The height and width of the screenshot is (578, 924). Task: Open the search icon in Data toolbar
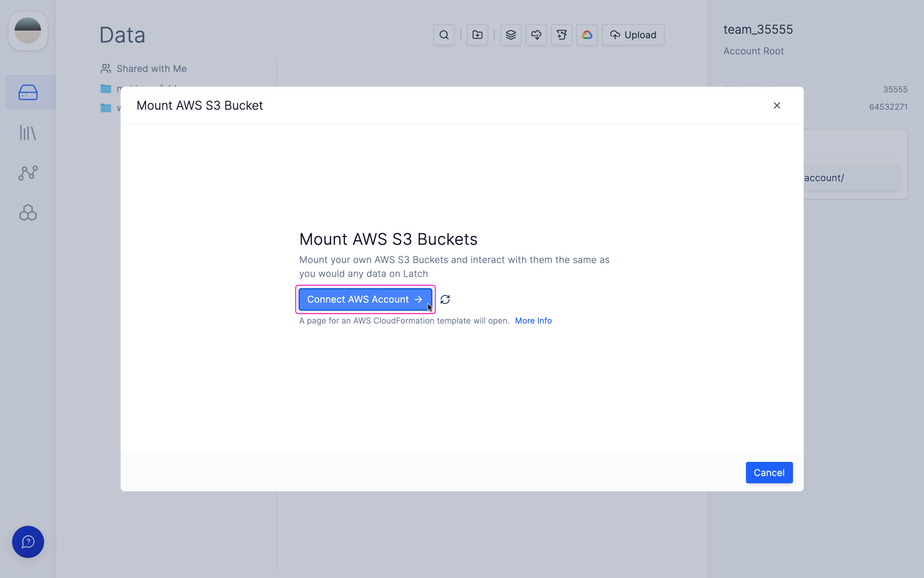444,35
